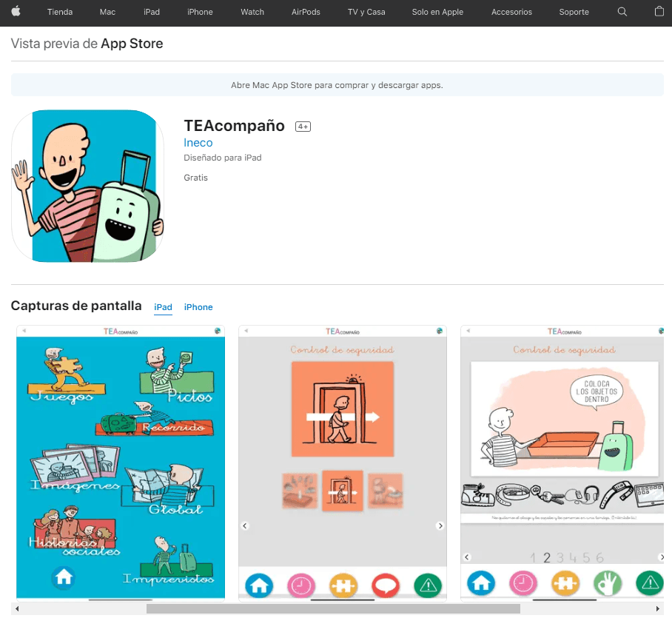Open the first screenshot with the blue menu
Image resolution: width=672 pixels, height=635 pixels.
click(x=121, y=463)
